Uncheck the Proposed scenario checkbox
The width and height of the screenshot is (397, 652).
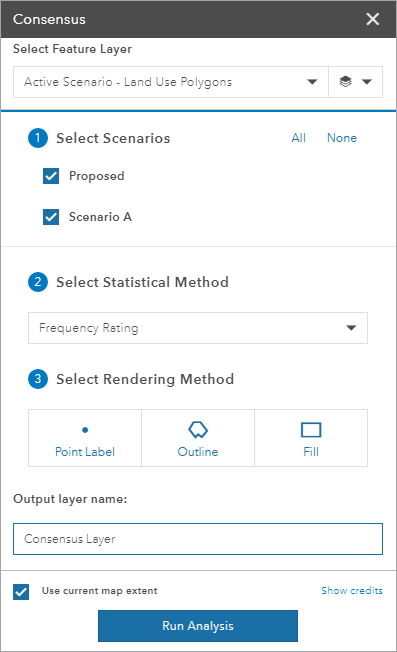[51, 176]
